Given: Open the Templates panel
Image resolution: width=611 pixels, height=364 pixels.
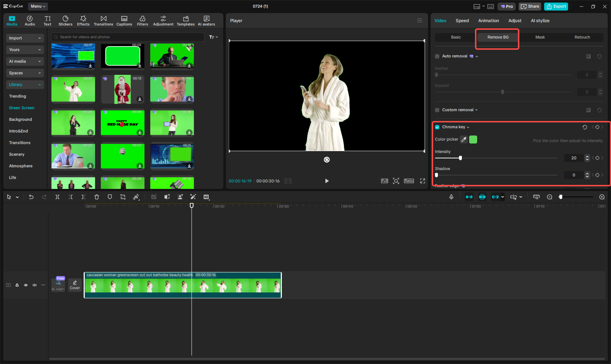Looking at the screenshot, I should (185, 20).
